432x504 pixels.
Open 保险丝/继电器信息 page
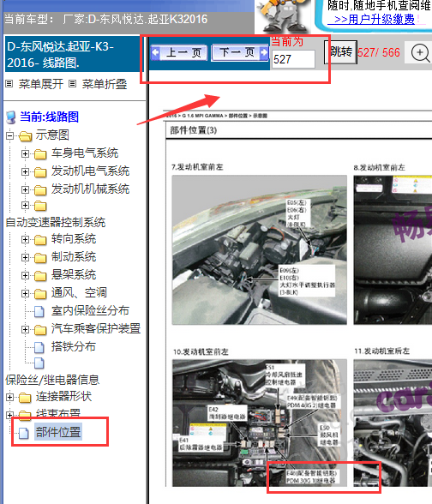click(x=52, y=380)
